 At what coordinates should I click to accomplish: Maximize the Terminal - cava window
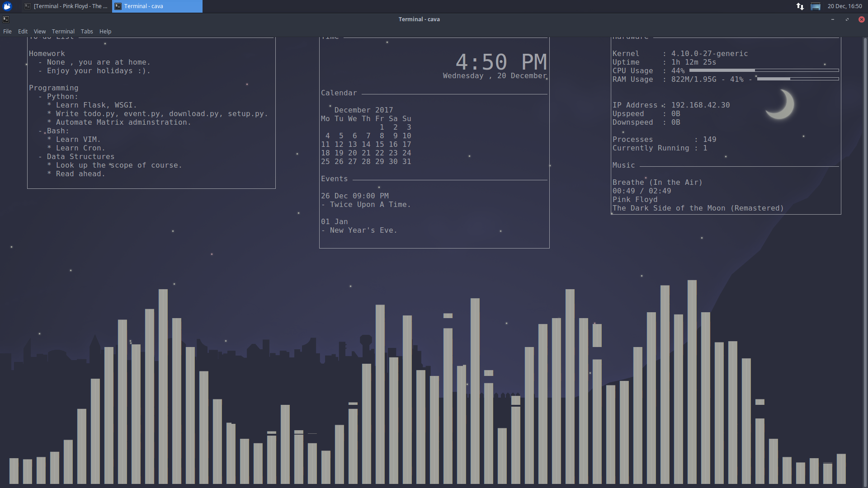pos(847,19)
